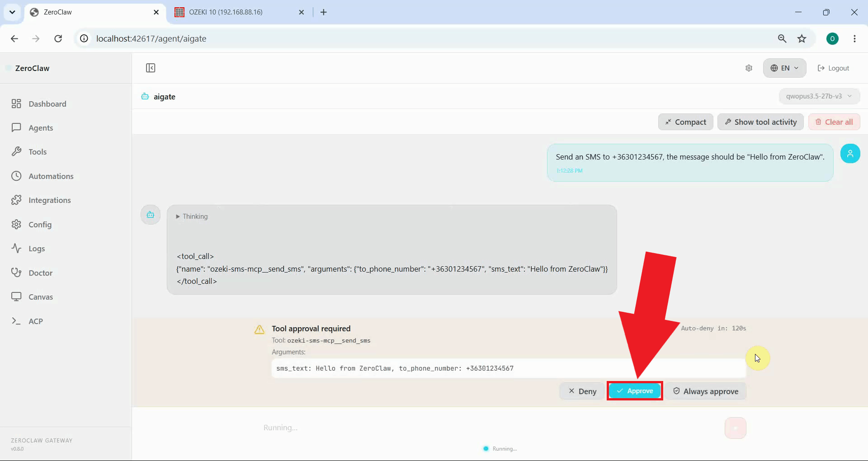Open settings gear in top bar
The image size is (868, 461).
pyautogui.click(x=749, y=68)
